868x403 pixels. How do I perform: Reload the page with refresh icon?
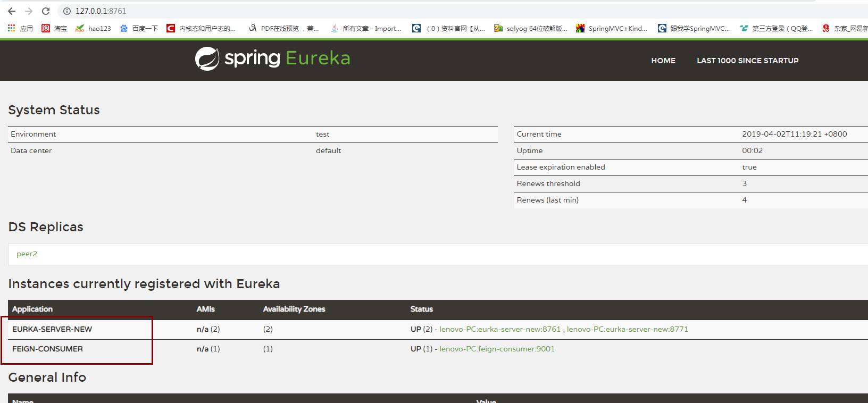[x=46, y=11]
